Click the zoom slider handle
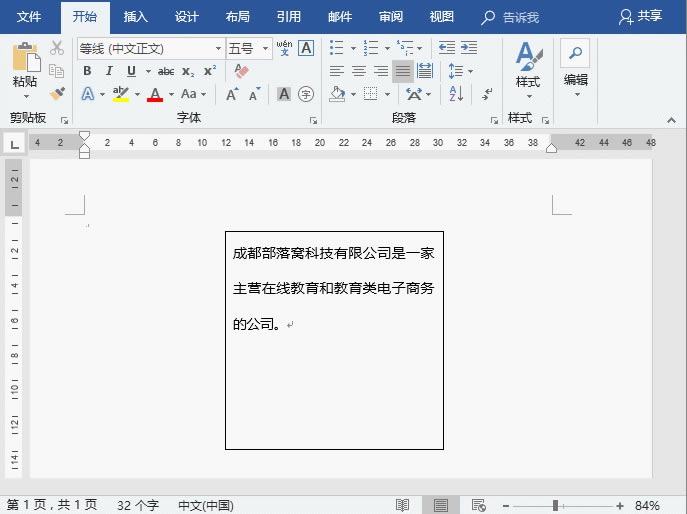 (x=555, y=506)
